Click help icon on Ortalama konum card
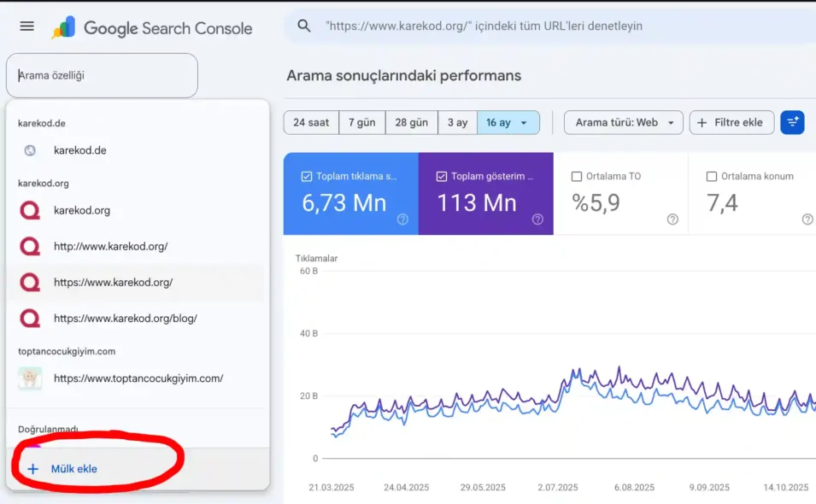The image size is (816, 504). coord(807,220)
